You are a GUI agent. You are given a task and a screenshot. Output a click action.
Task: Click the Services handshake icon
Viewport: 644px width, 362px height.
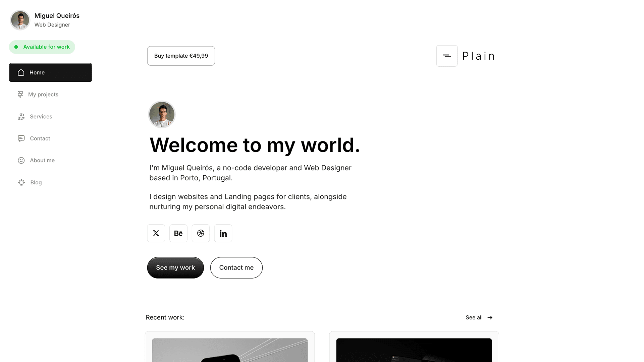21,116
